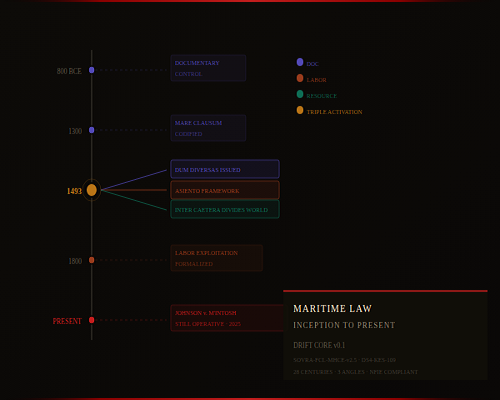
Task: Select the Asiento Framework card
Action: coord(225,190)
